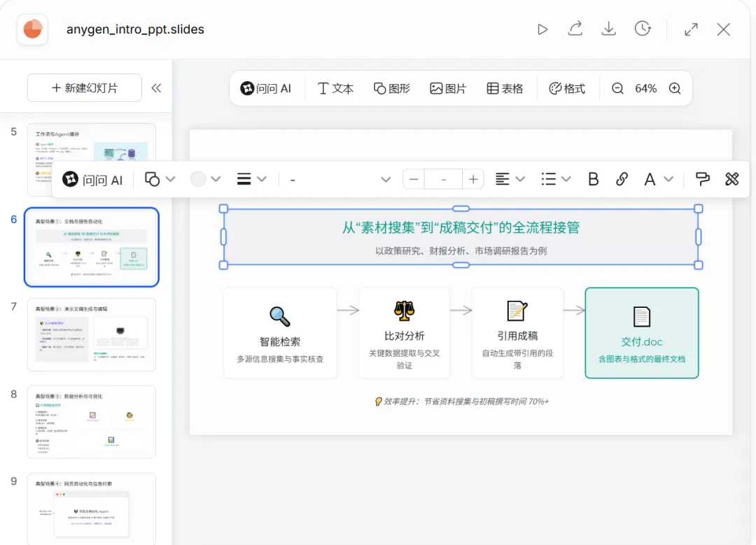Click text 多源信息搜集与事实核查

(x=279, y=360)
